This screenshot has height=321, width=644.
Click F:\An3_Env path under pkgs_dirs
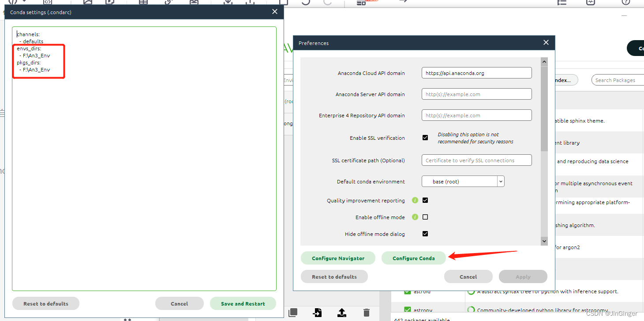pyautogui.click(x=37, y=70)
